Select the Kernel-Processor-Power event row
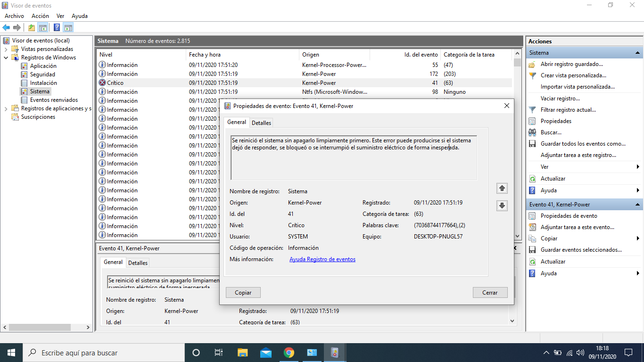Viewport: 644px width, 362px height. 304,65
